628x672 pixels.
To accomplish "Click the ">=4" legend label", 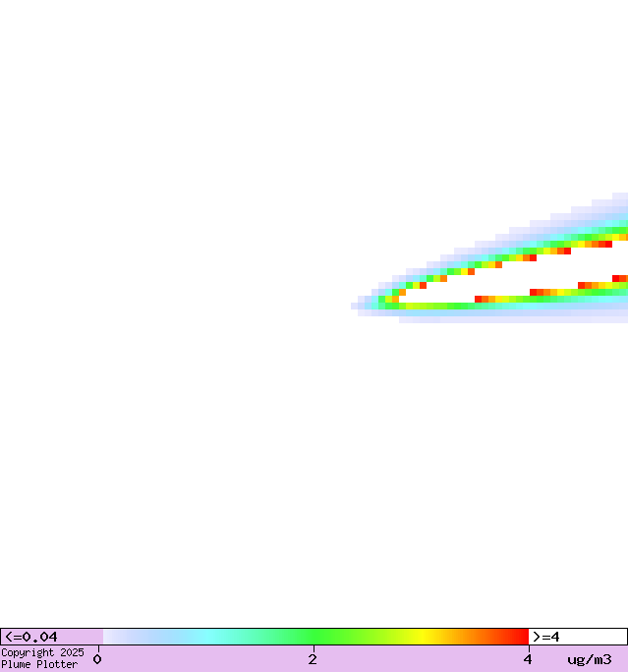I will [546, 637].
